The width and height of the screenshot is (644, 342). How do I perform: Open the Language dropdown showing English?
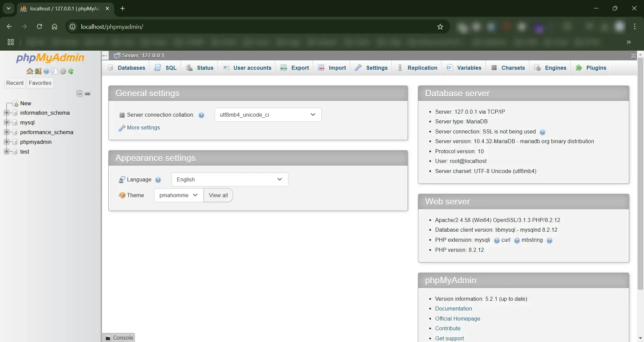click(230, 179)
